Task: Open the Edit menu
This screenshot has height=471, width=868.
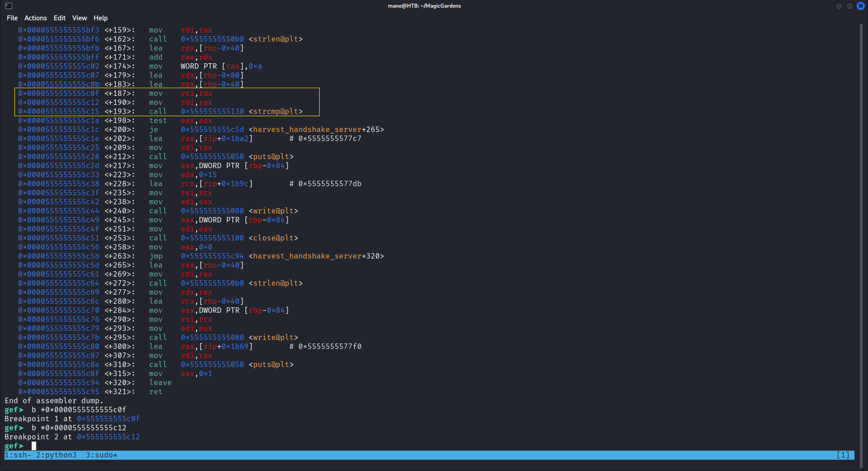Action: point(59,18)
